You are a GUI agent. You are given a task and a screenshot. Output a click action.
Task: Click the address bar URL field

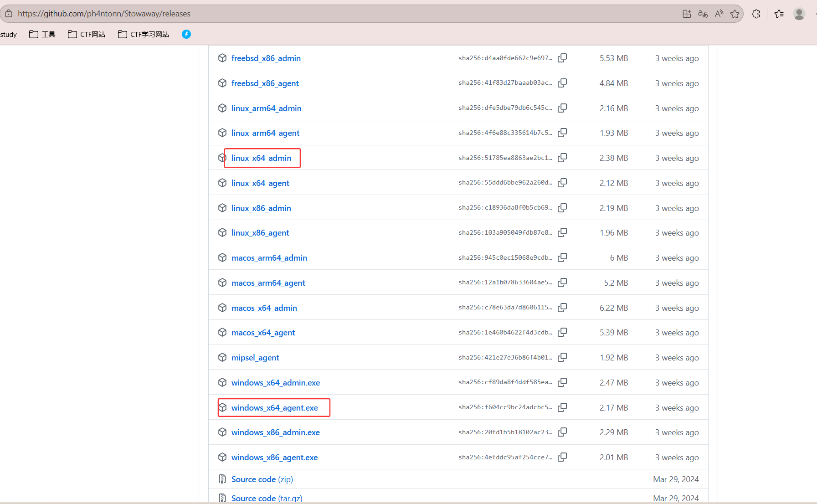click(x=319, y=14)
